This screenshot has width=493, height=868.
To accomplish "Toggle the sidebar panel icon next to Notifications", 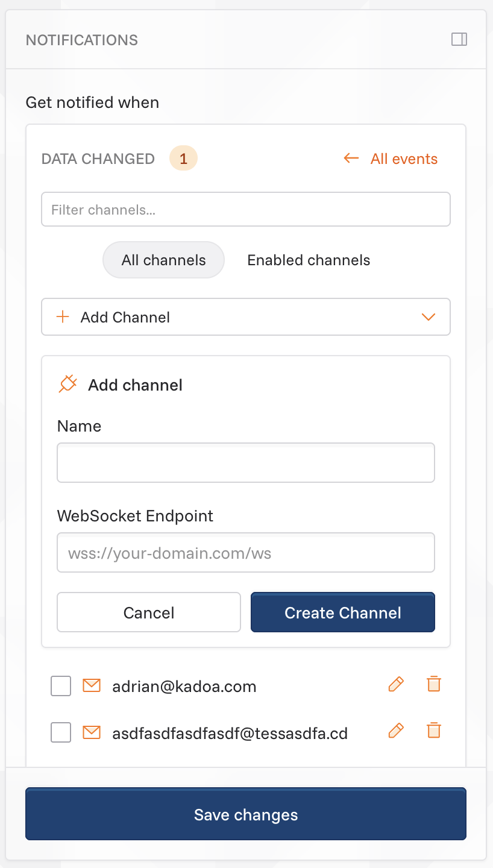I will [459, 39].
